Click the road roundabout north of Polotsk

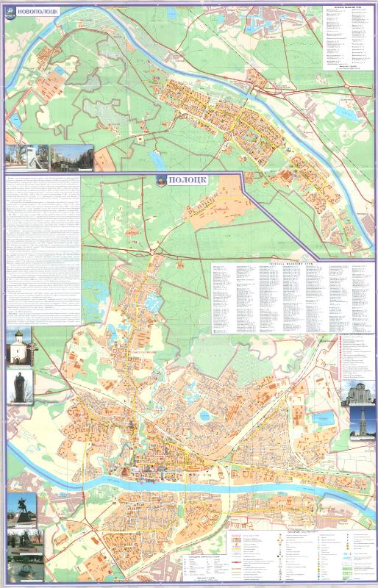click(153, 252)
